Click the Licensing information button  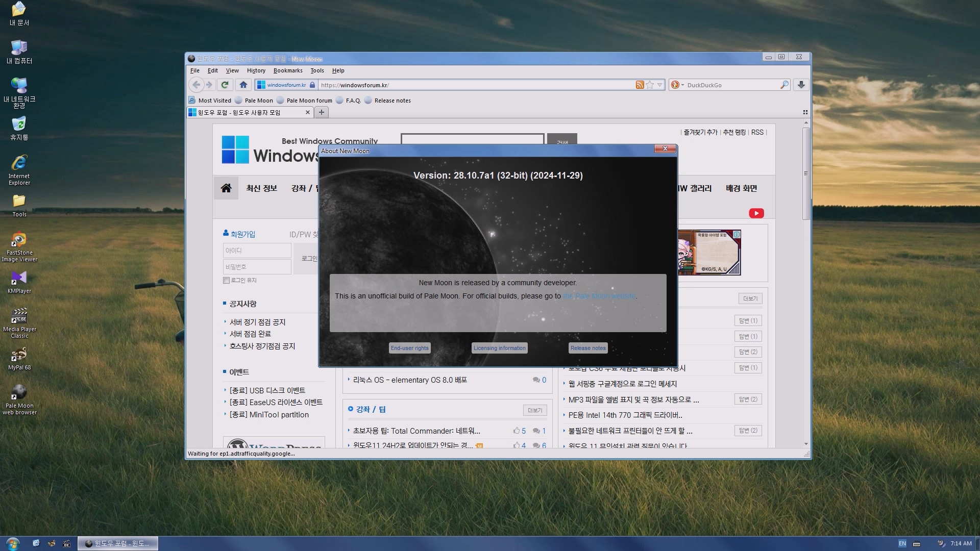tap(499, 348)
